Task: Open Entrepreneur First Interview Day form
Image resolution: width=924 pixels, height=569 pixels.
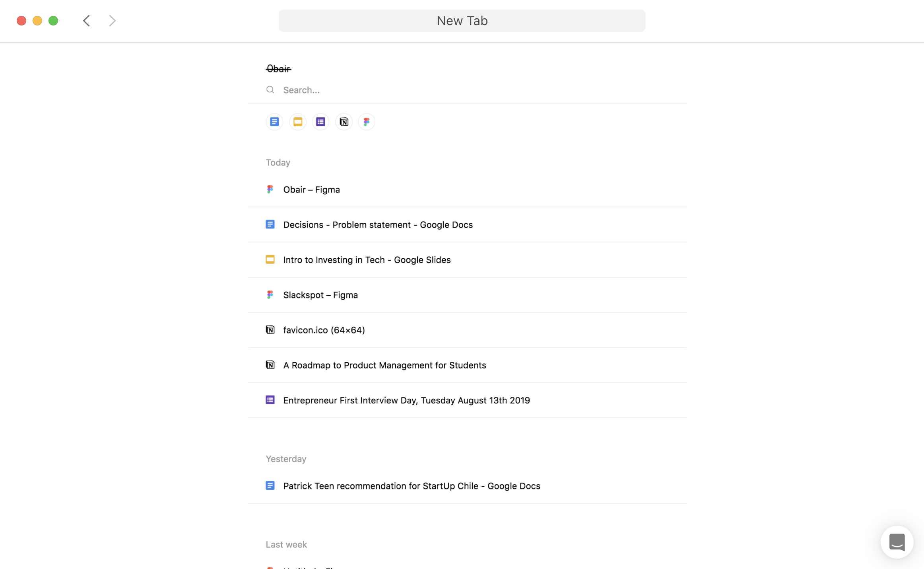Action: coord(467,400)
